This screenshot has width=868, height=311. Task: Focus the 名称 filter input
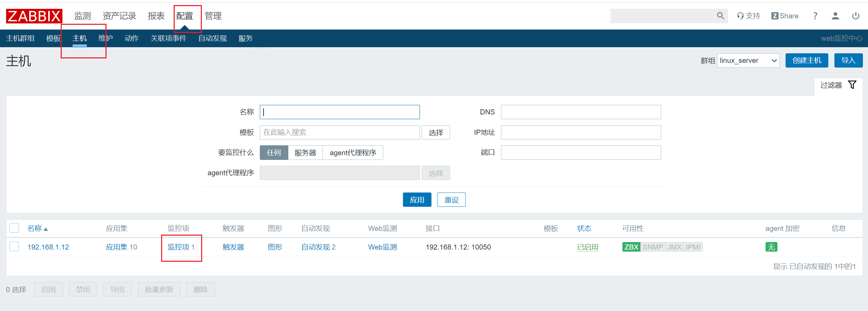point(340,112)
